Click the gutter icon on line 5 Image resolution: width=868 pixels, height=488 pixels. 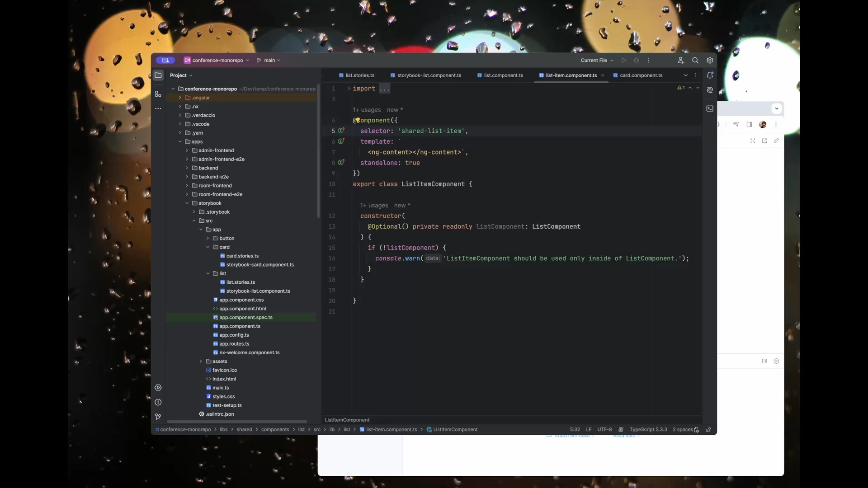point(341,131)
